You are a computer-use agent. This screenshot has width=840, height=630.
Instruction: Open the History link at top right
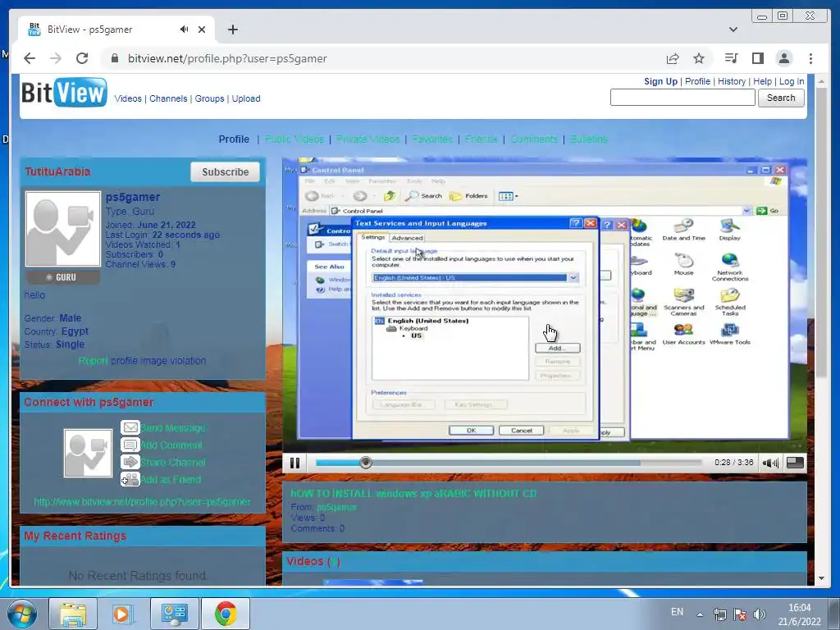[732, 81]
